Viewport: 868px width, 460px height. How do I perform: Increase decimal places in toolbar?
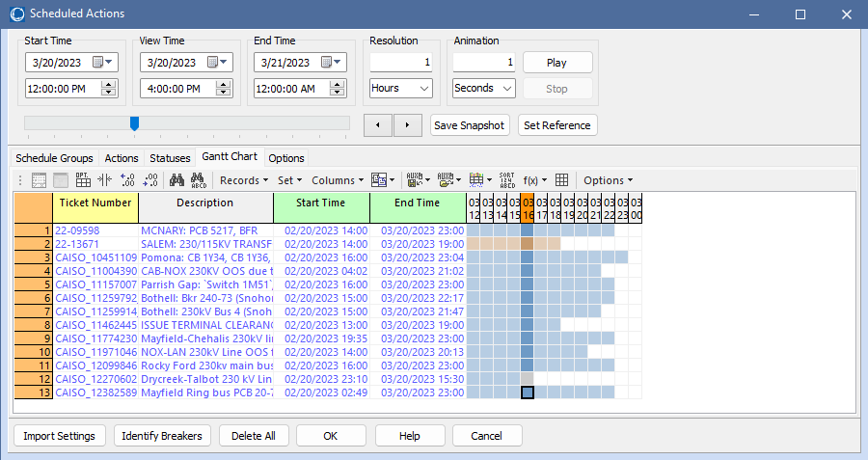point(127,180)
